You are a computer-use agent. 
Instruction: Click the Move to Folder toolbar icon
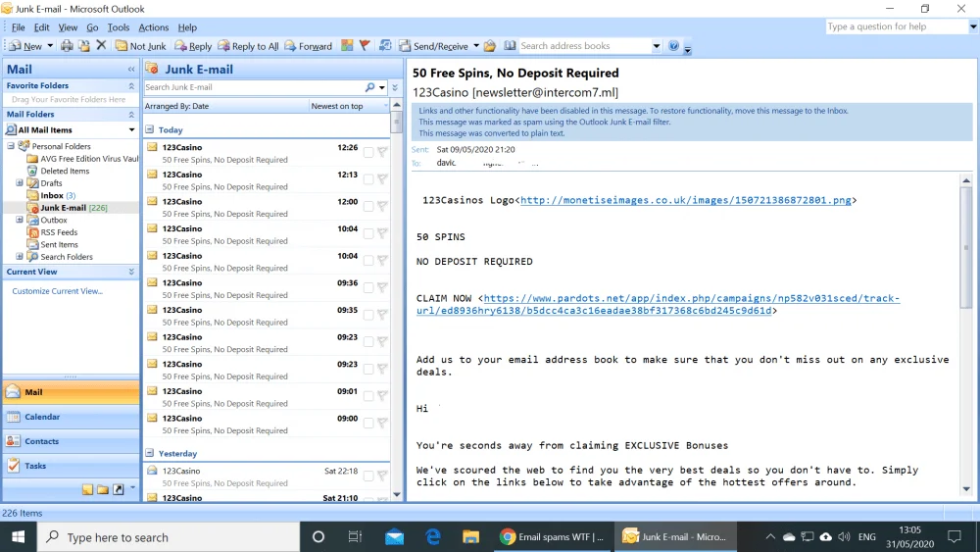coord(83,46)
